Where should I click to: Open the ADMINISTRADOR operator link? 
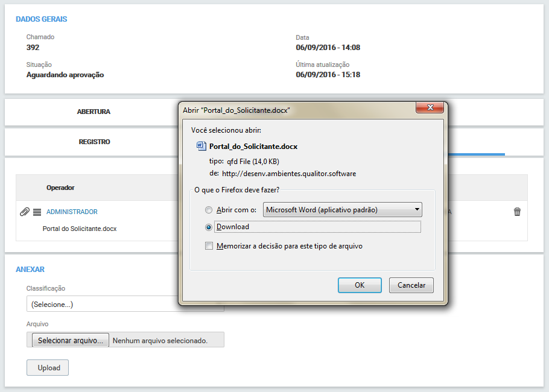(72, 212)
